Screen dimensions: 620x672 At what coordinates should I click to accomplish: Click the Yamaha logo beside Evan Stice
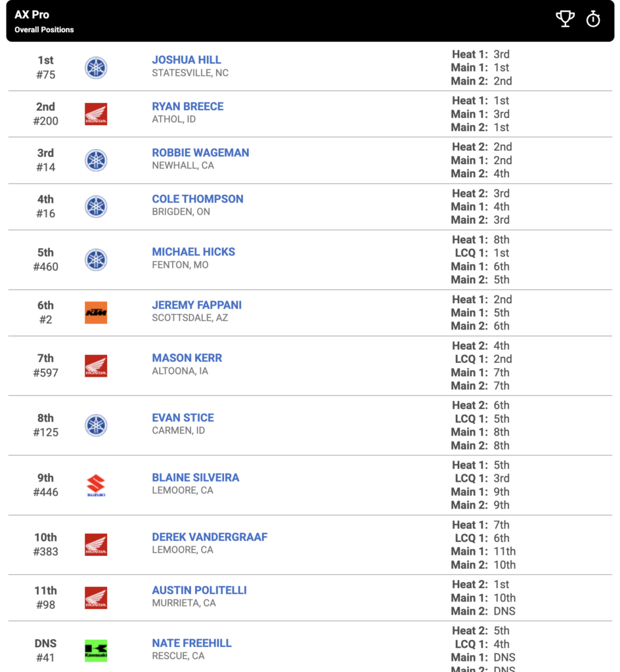pos(96,425)
